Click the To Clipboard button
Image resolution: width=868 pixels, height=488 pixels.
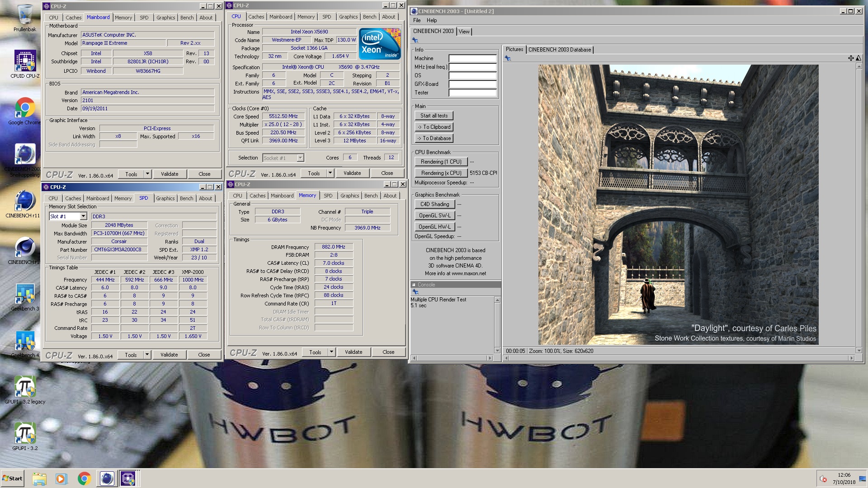pyautogui.click(x=434, y=127)
